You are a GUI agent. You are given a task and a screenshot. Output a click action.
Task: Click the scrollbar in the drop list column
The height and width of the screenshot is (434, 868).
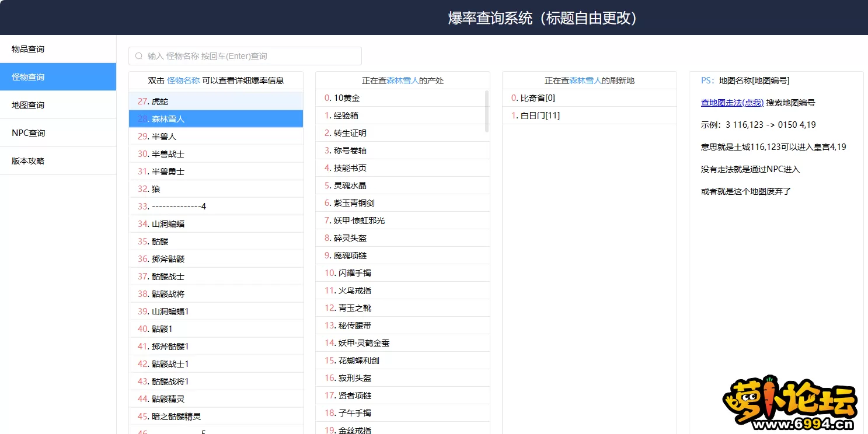point(487,111)
